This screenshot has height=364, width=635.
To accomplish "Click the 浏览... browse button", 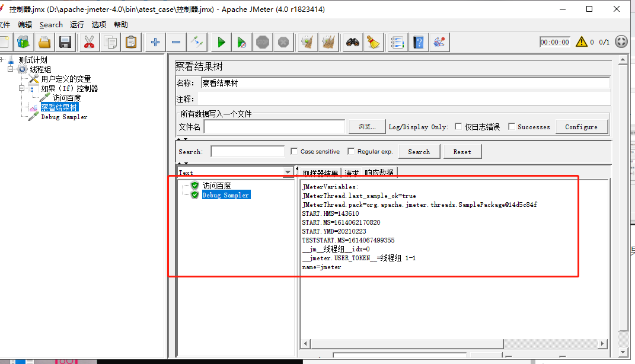I will pyautogui.click(x=367, y=127).
